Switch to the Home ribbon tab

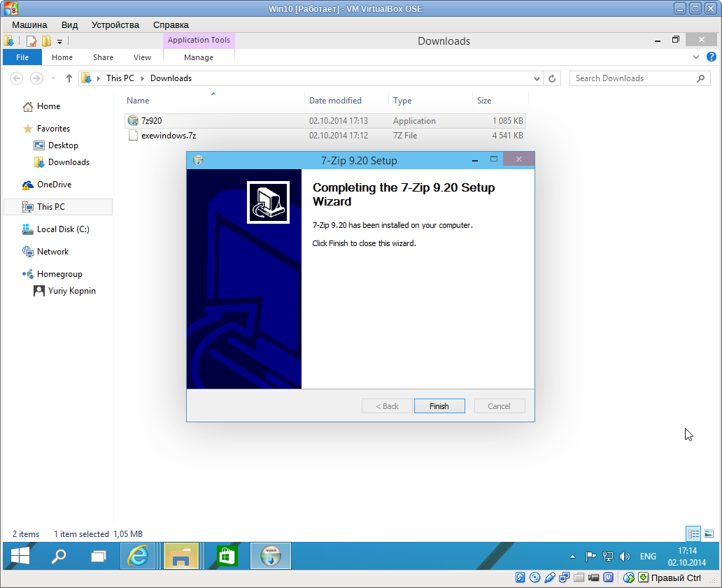(x=62, y=57)
